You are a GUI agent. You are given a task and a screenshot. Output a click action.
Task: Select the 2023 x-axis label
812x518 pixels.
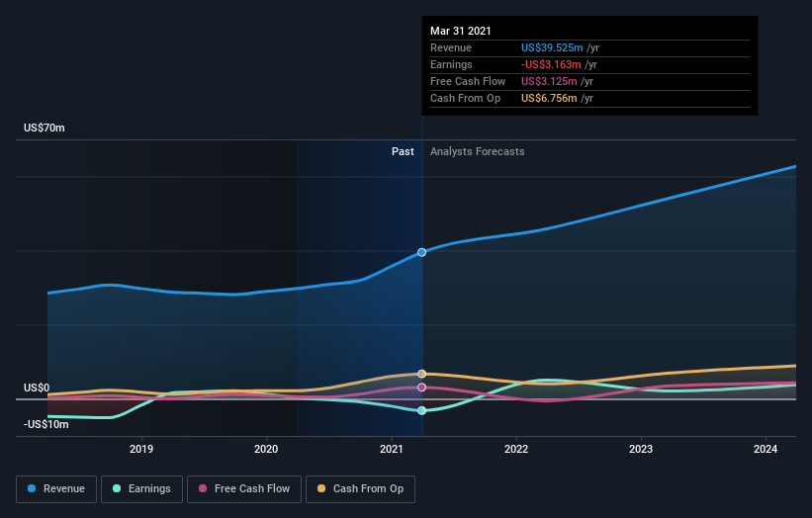(x=641, y=449)
